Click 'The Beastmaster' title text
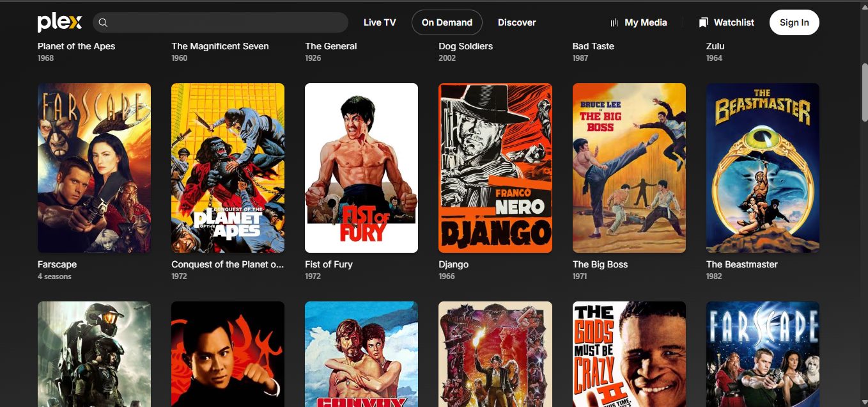The height and width of the screenshot is (407, 868). click(742, 264)
